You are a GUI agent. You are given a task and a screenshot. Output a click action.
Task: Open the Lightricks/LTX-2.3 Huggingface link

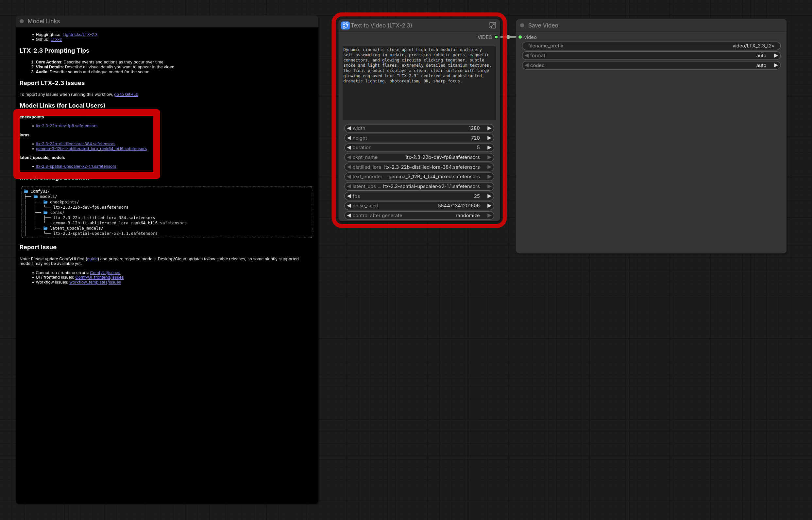[80, 34]
